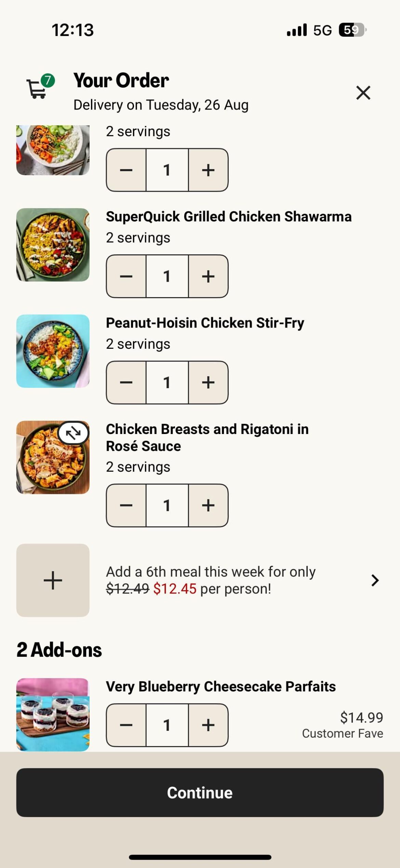400x868 pixels.
Task: Open the SuperQuick Grilled Chicken Shawarma photo
Action: 53,245
